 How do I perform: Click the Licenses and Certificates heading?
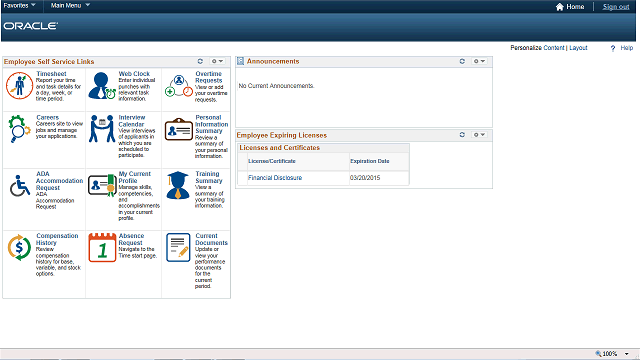click(x=280, y=148)
